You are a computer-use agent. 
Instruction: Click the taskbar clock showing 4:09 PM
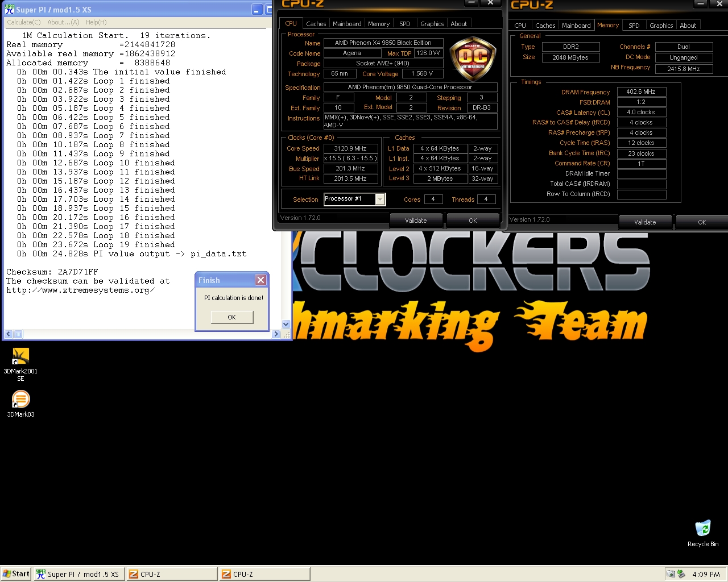(706, 574)
